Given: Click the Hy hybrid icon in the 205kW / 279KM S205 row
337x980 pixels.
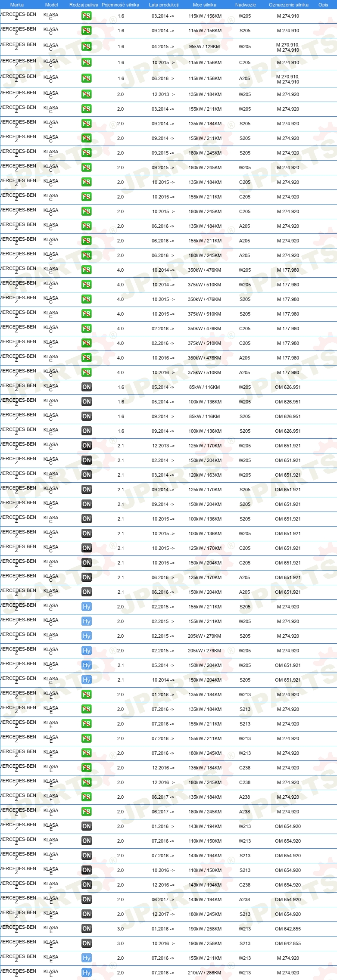Looking at the screenshot, I should coord(87,636).
